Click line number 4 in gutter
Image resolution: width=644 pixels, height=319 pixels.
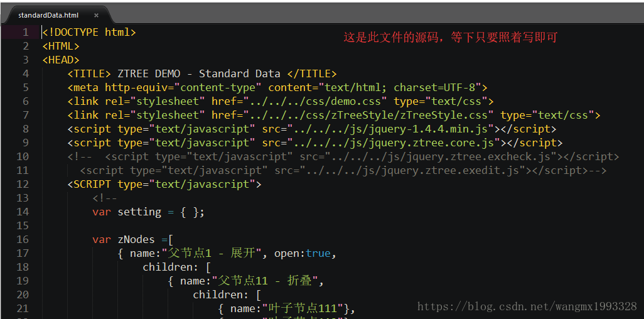pyautogui.click(x=26, y=73)
